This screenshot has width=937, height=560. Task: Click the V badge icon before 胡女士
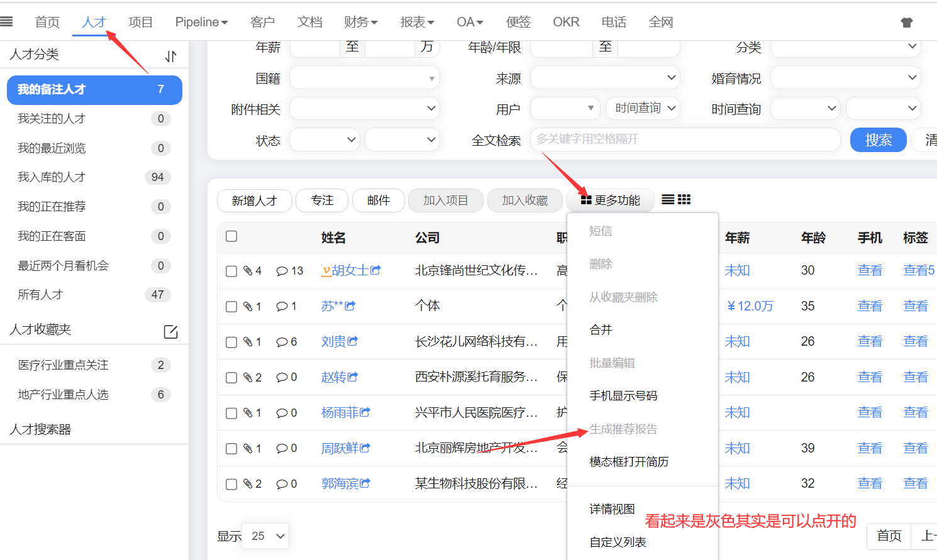[x=326, y=271]
